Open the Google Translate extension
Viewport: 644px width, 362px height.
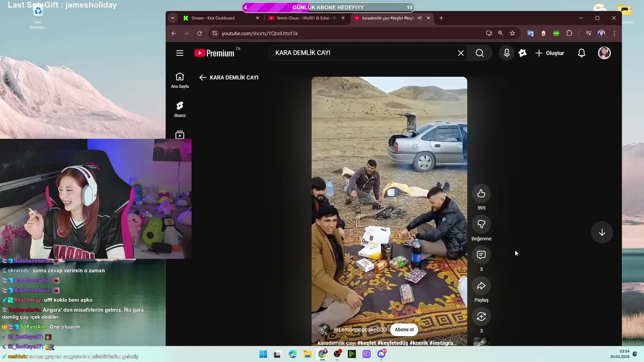[530, 33]
